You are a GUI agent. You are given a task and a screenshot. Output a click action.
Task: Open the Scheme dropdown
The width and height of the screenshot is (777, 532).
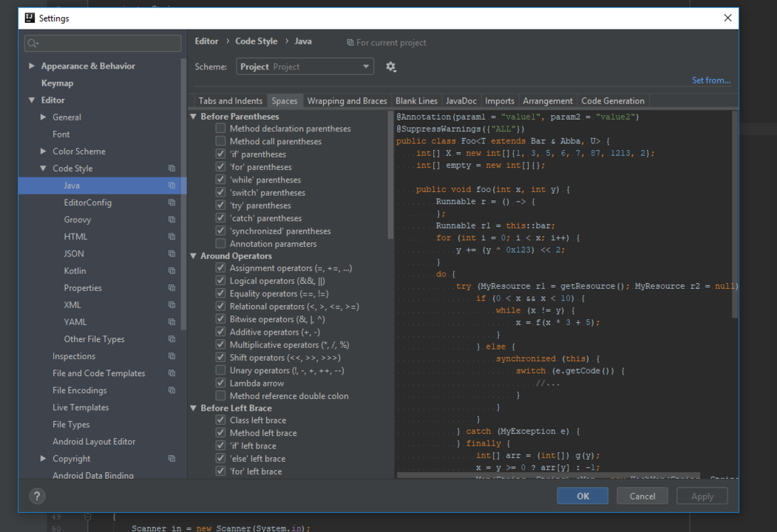pyautogui.click(x=305, y=66)
